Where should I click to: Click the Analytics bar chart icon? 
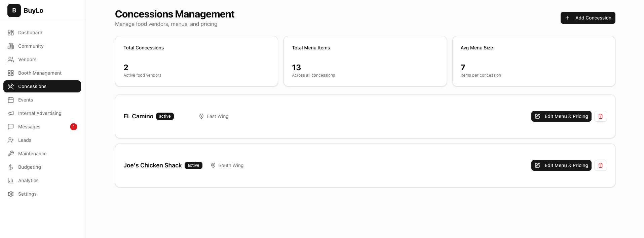[11, 181]
